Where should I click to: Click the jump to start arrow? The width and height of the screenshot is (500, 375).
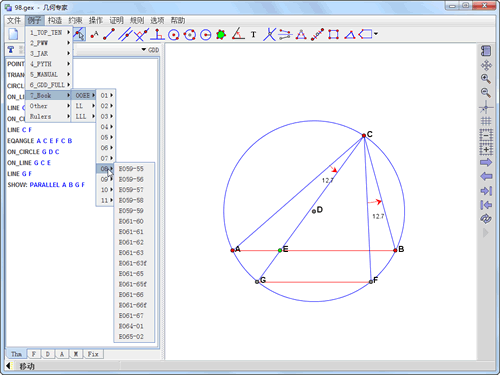tap(486, 205)
